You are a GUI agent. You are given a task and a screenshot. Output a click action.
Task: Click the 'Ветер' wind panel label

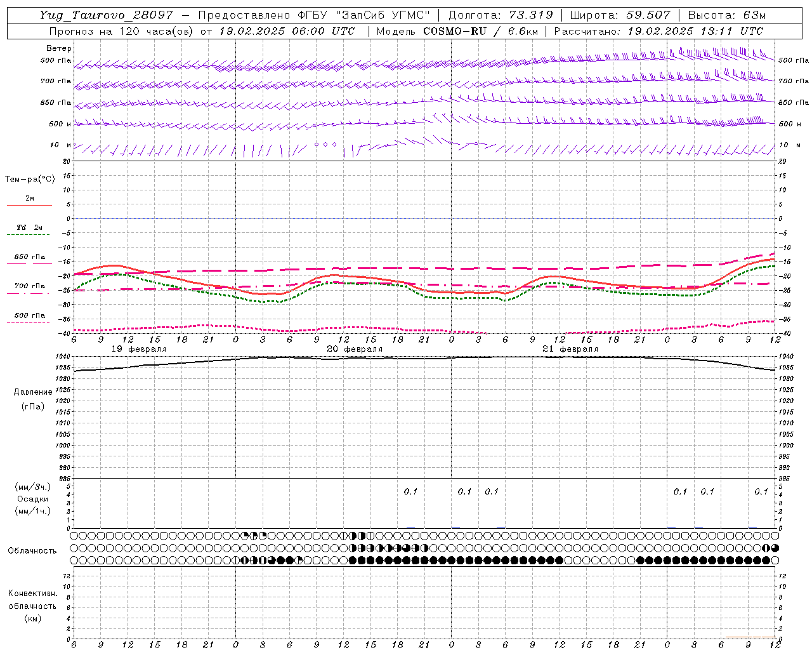click(x=59, y=48)
